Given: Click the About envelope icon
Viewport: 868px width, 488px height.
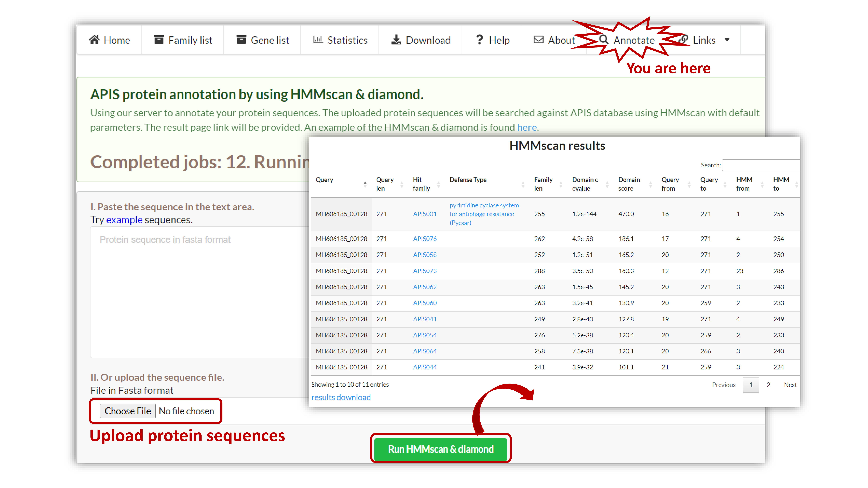Looking at the screenshot, I should click(538, 40).
